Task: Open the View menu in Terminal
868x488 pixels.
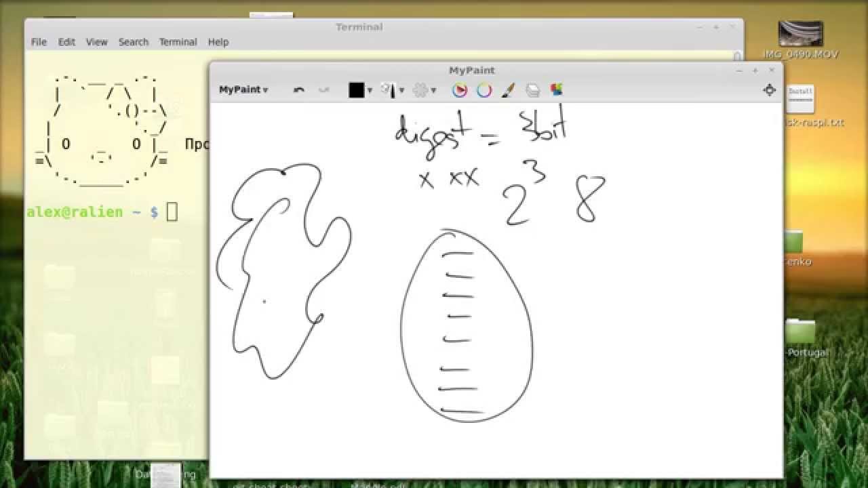Action: [96, 42]
